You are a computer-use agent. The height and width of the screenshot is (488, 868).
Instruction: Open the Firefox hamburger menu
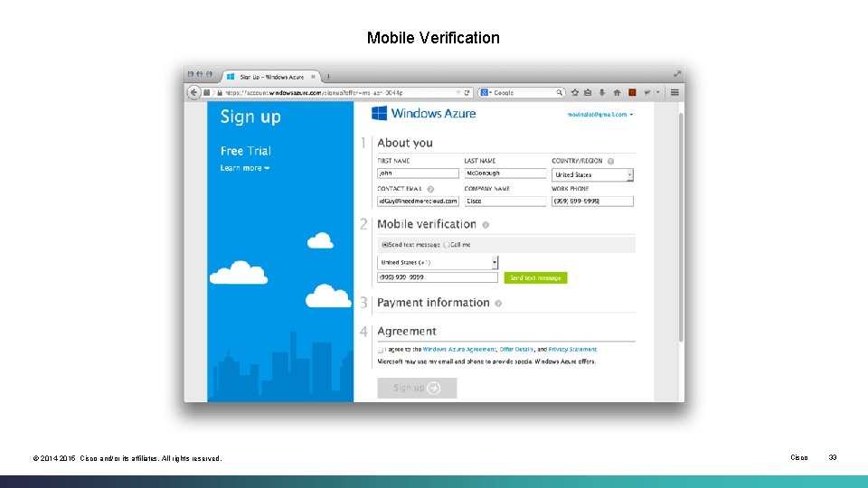pyautogui.click(x=675, y=92)
